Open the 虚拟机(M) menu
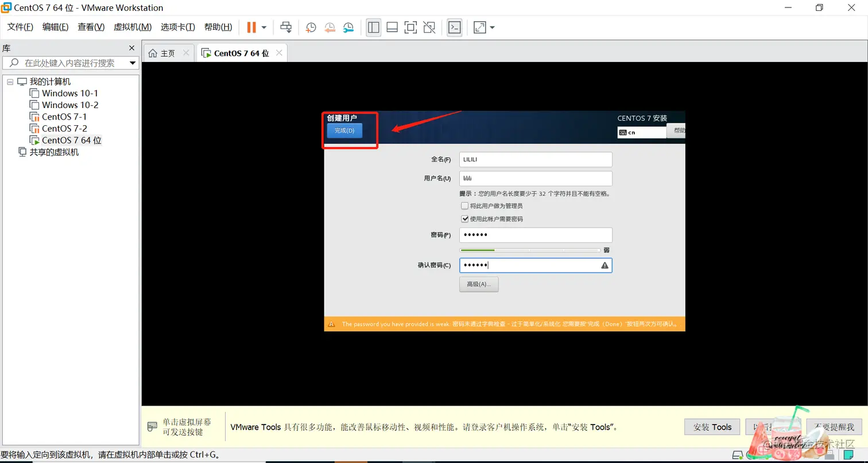This screenshot has width=868, height=463. [x=133, y=27]
